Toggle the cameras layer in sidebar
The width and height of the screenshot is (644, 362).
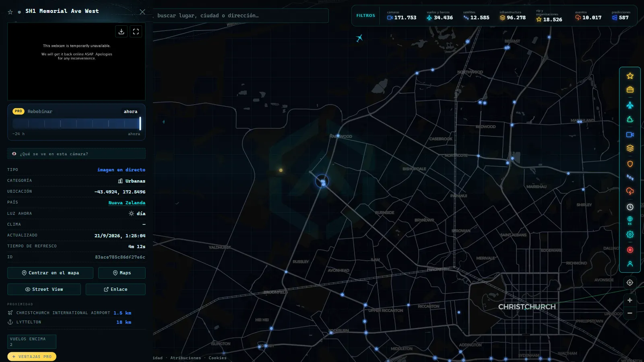(630, 135)
